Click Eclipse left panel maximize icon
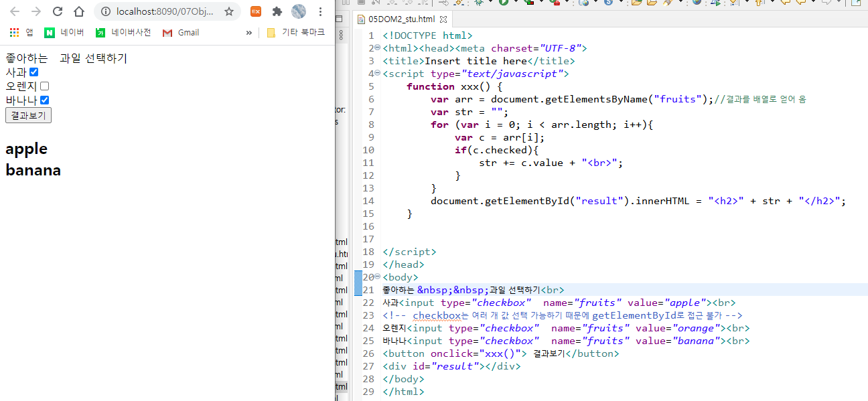The image size is (868, 401). click(340, 19)
